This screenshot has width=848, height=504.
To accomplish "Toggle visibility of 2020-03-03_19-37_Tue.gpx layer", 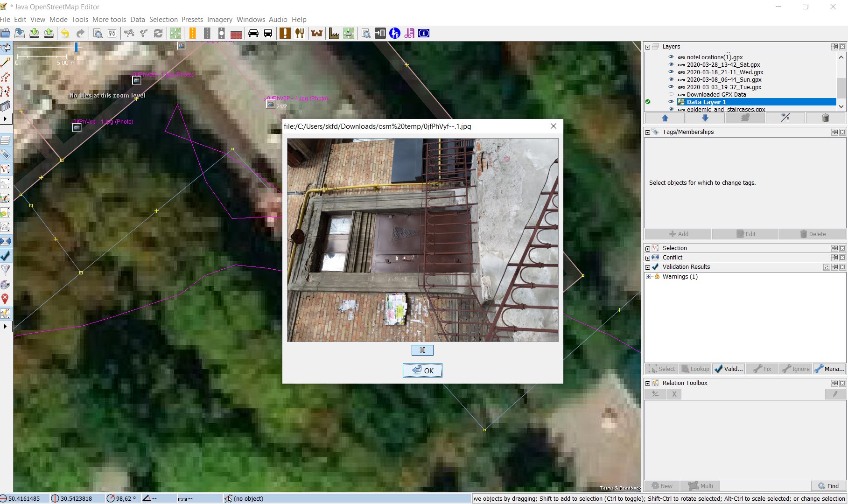I will [671, 87].
